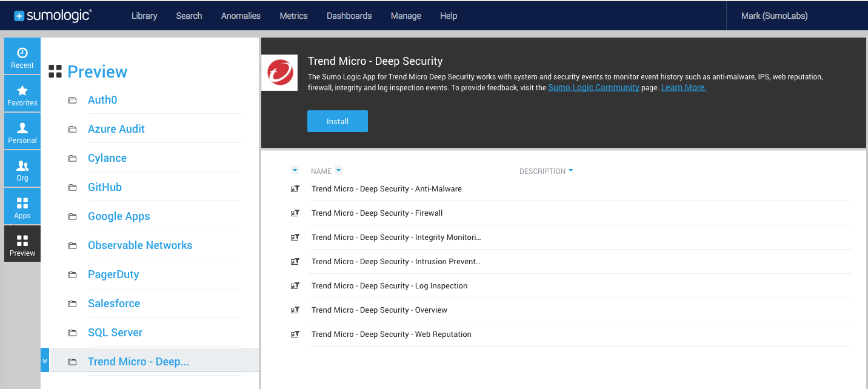Open the Library menu
The image size is (868, 389).
[144, 16]
